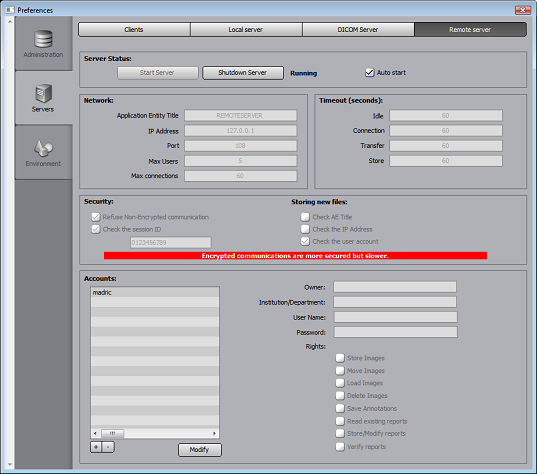Screen dimensions: 537x474
Task: Click the Modify account button
Action: pyautogui.click(x=200, y=450)
